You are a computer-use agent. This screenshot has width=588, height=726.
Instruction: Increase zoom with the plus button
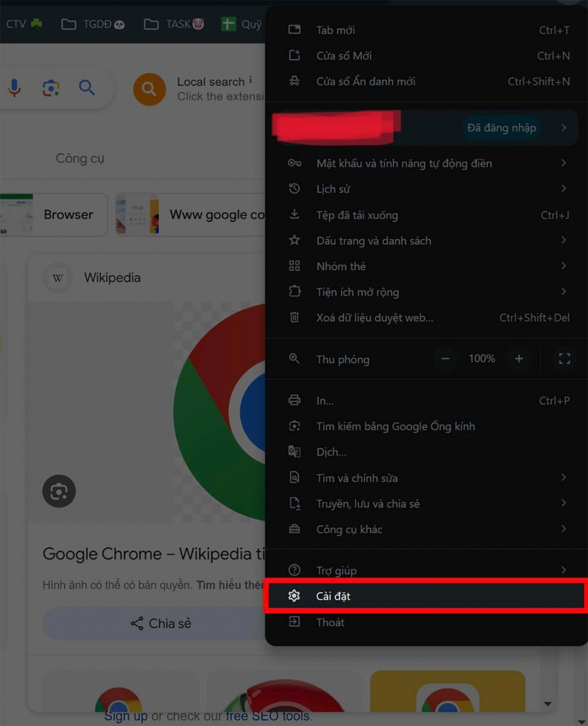(x=519, y=358)
